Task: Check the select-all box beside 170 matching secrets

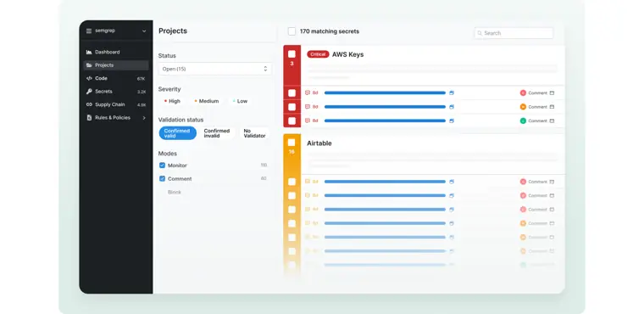Action: click(x=291, y=31)
